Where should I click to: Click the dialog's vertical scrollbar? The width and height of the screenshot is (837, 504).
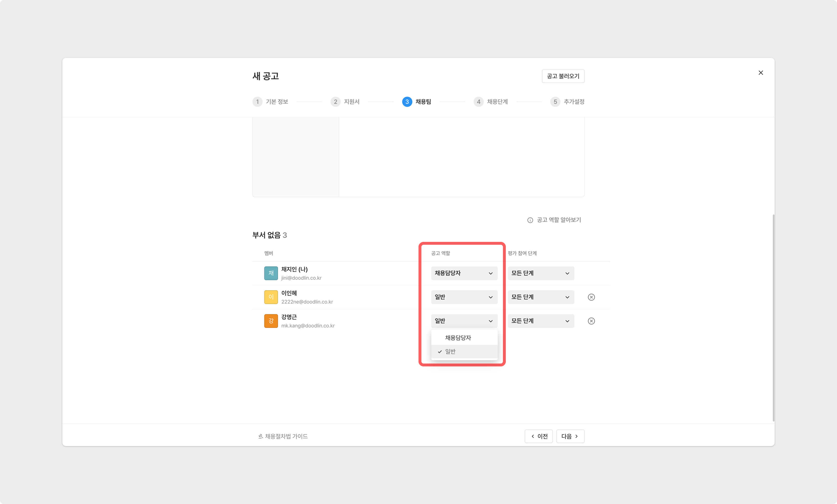(x=773, y=317)
